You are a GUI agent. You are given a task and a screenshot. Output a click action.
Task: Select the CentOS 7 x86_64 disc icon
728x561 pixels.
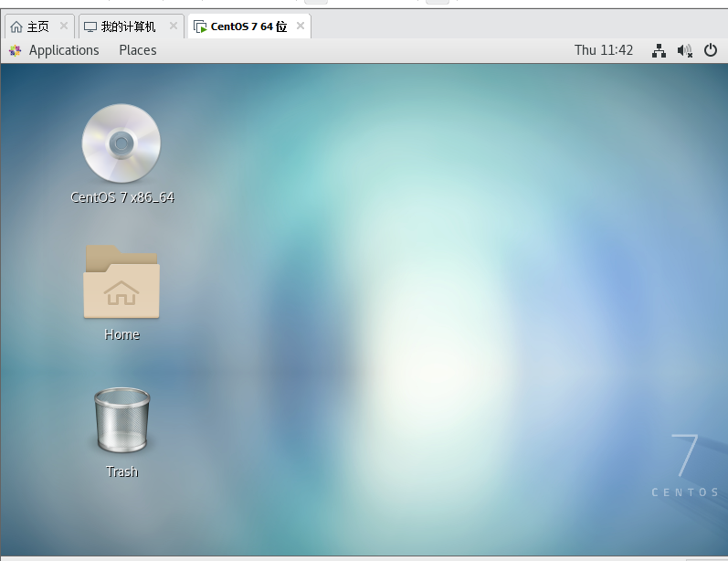[121, 143]
